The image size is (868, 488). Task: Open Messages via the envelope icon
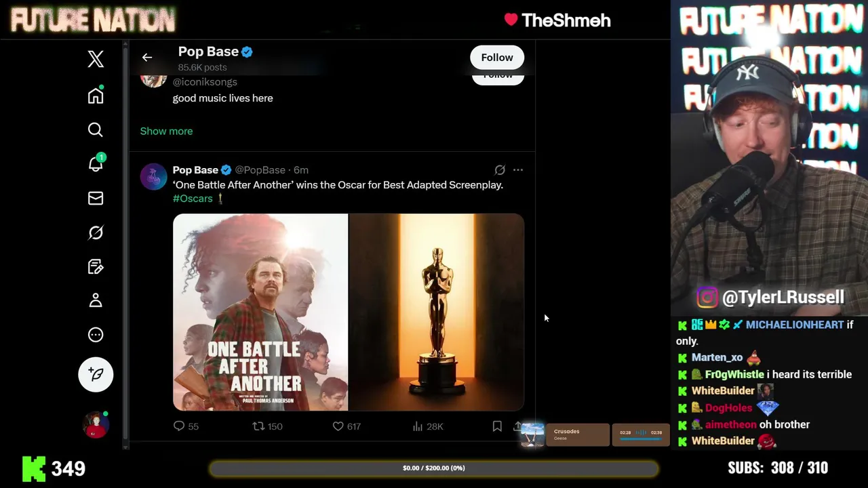pyautogui.click(x=96, y=198)
